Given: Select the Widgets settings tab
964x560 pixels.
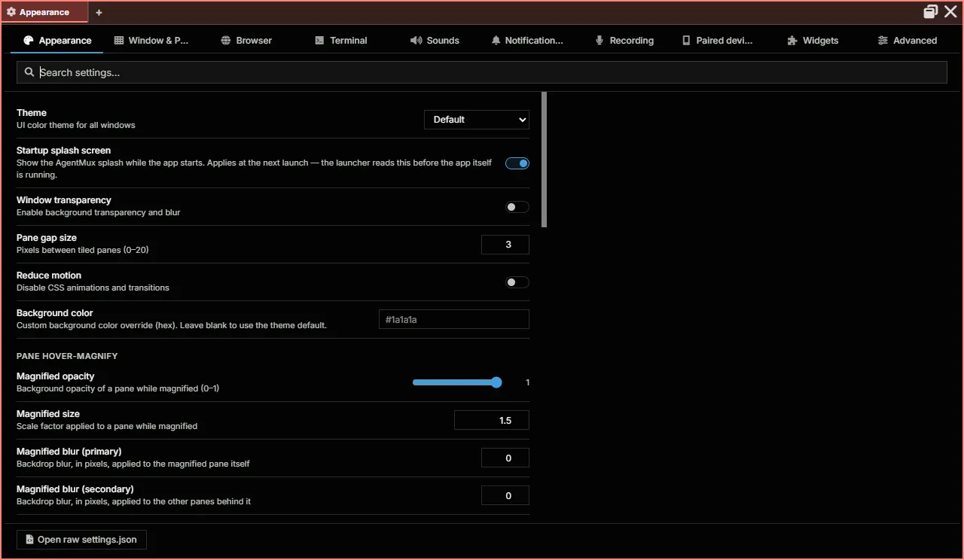Looking at the screenshot, I should (x=813, y=41).
